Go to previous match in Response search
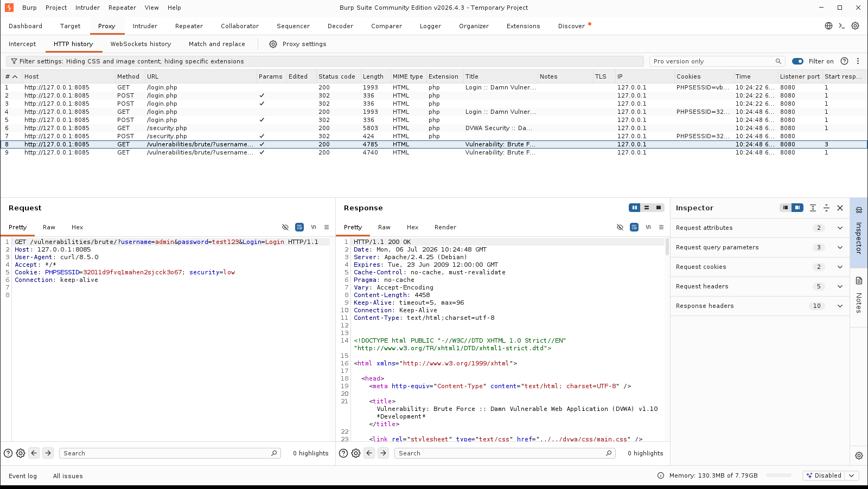 369,453
